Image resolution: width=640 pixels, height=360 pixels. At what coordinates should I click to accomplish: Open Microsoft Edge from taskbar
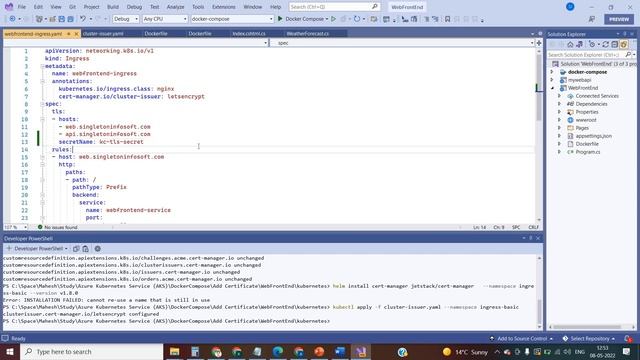click(x=278, y=351)
